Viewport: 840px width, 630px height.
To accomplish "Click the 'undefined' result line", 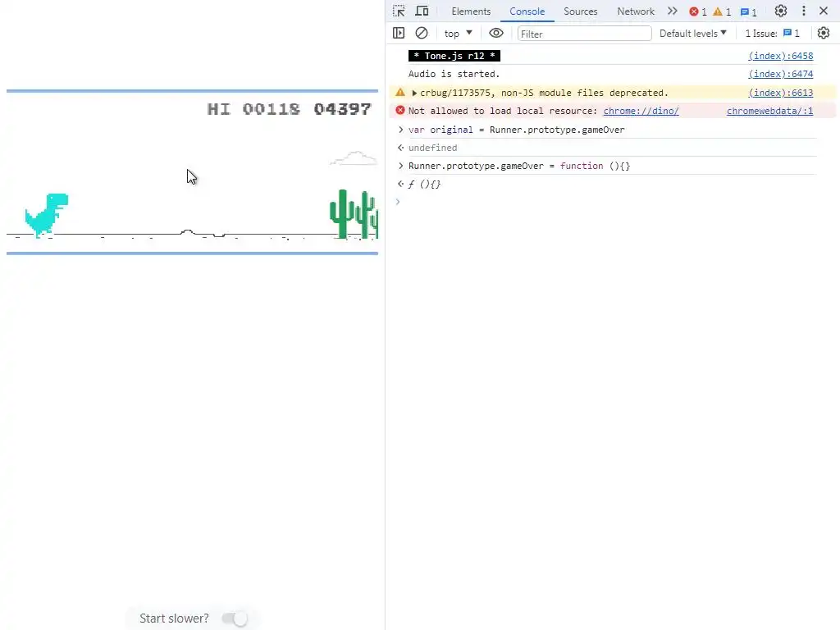I will [x=433, y=148].
